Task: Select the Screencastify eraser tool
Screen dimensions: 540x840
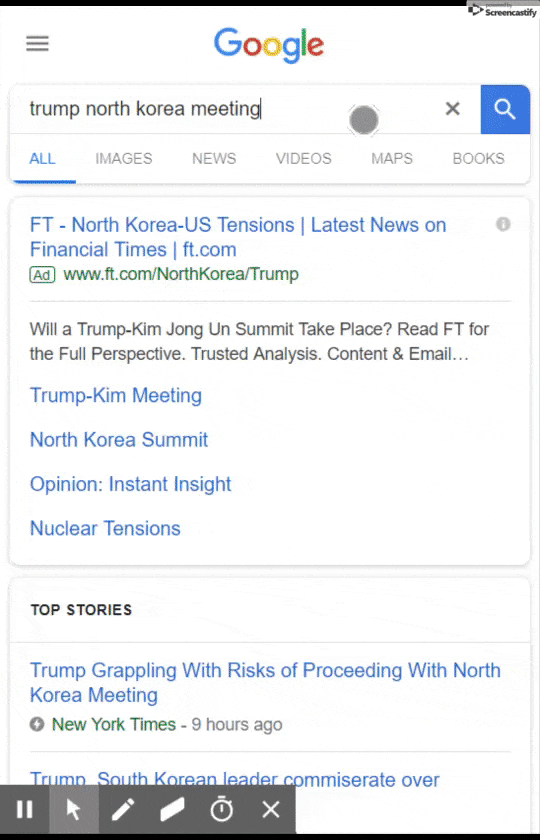Action: click(x=172, y=809)
